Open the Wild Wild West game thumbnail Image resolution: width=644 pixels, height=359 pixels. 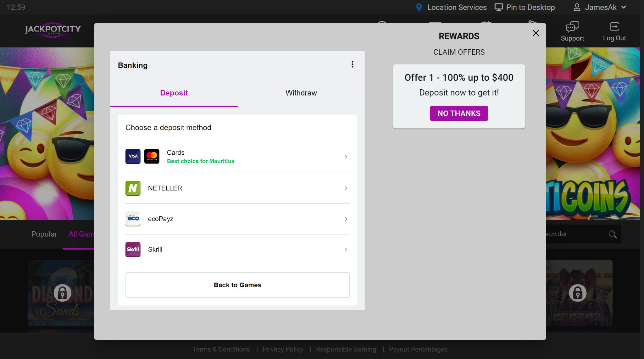579,293
